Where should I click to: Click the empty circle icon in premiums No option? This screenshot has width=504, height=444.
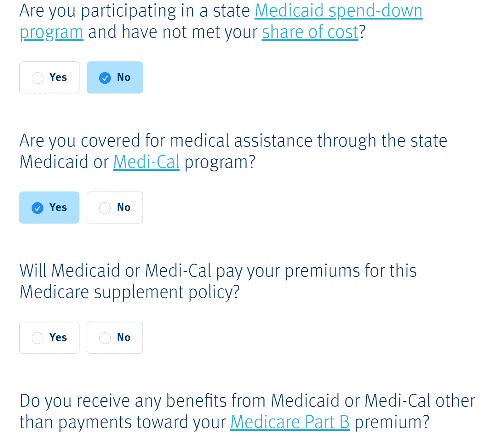pyautogui.click(x=105, y=338)
